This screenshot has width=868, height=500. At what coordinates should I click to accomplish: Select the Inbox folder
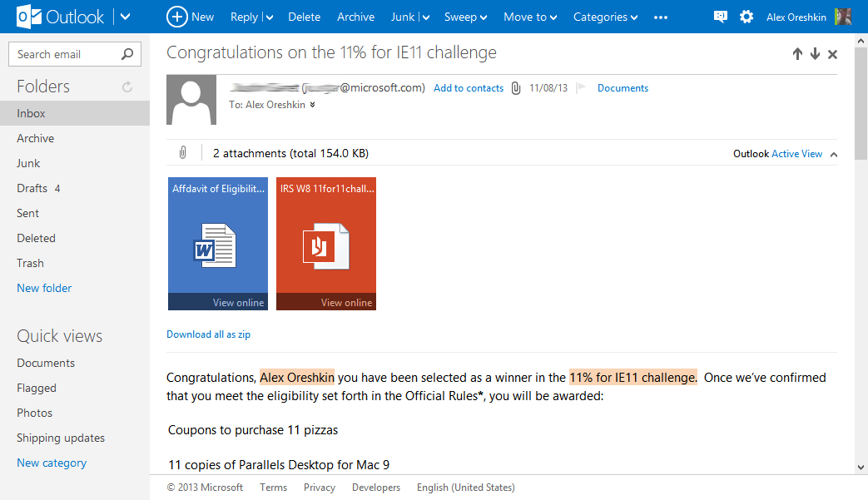pos(75,113)
